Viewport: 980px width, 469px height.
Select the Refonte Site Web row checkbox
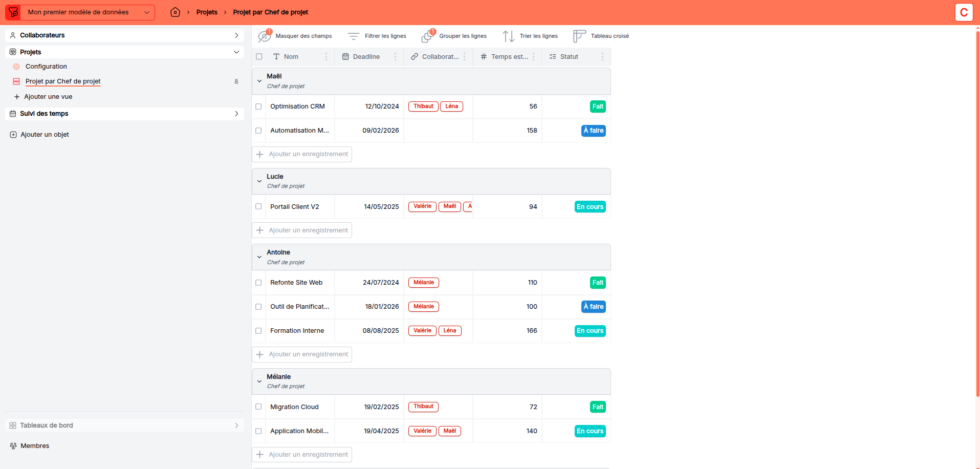click(258, 283)
